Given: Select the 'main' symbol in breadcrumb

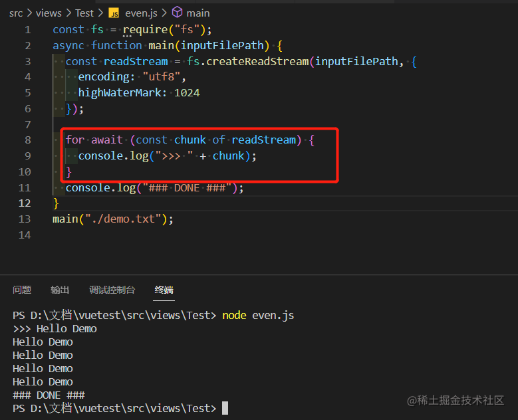Looking at the screenshot, I should click(x=198, y=13).
